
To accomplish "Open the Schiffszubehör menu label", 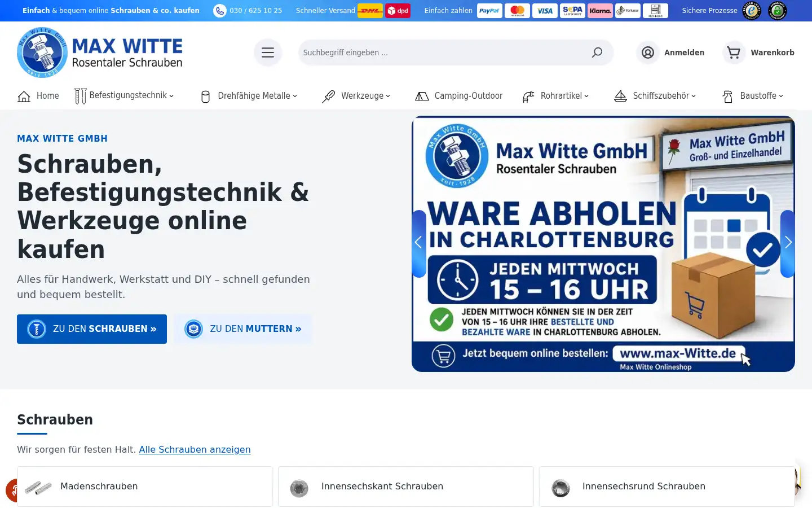I will (x=661, y=96).
